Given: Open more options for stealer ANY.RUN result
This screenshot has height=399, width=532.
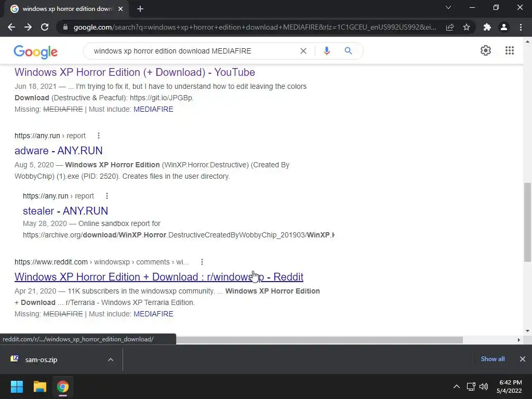Looking at the screenshot, I should [107, 196].
